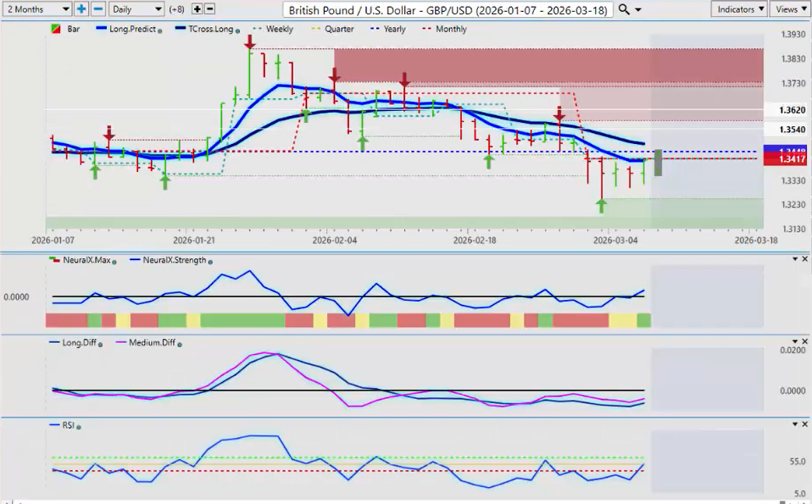Click the Yearly legend label
The height and width of the screenshot is (504, 812).
pyautogui.click(x=394, y=29)
